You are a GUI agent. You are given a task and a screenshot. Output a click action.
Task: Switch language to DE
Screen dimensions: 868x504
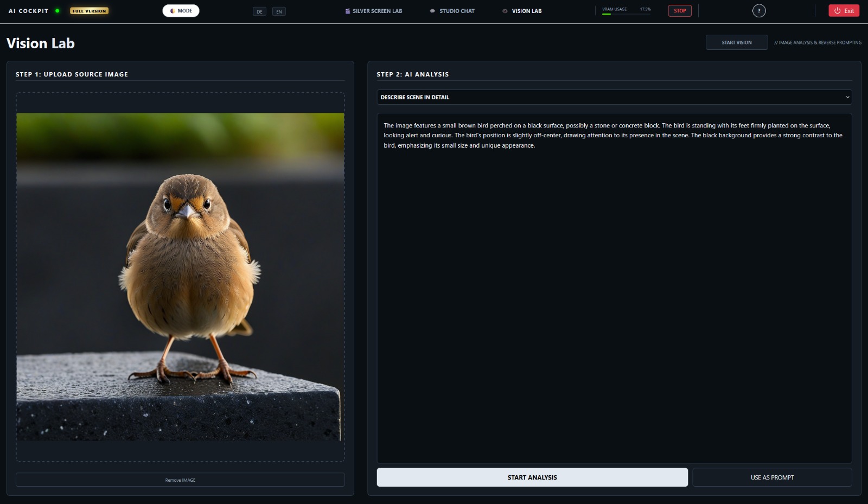click(x=259, y=11)
